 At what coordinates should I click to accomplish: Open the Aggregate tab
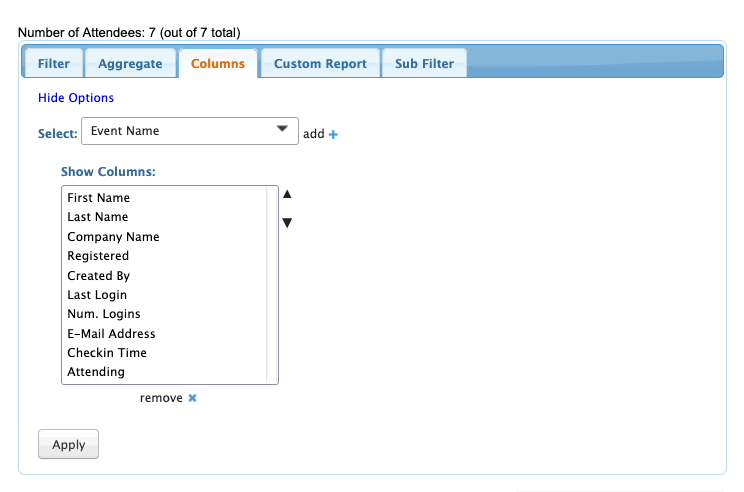[x=130, y=63]
